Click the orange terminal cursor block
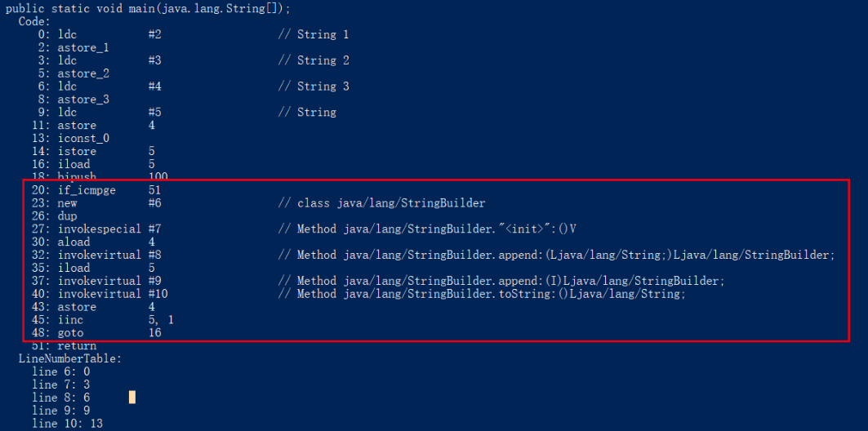Image resolution: width=868 pixels, height=431 pixels. 132,398
